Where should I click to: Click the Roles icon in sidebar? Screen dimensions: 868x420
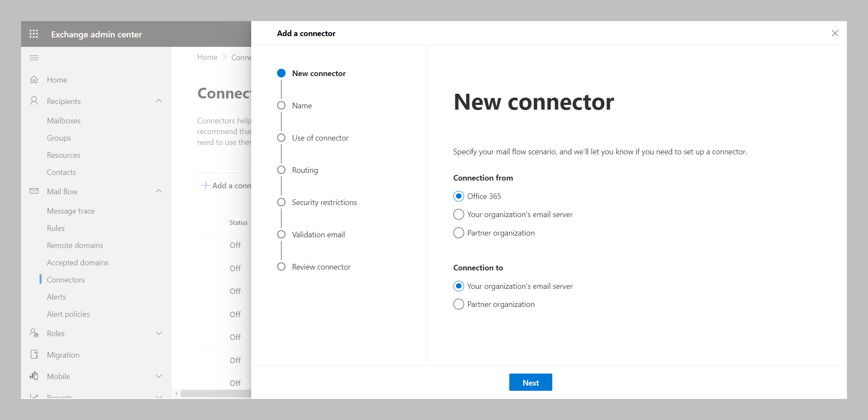click(x=34, y=333)
